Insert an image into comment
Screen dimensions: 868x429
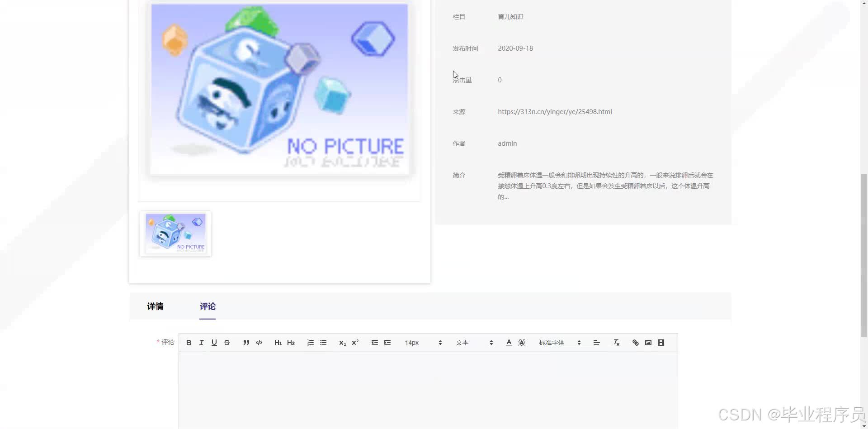click(x=648, y=343)
